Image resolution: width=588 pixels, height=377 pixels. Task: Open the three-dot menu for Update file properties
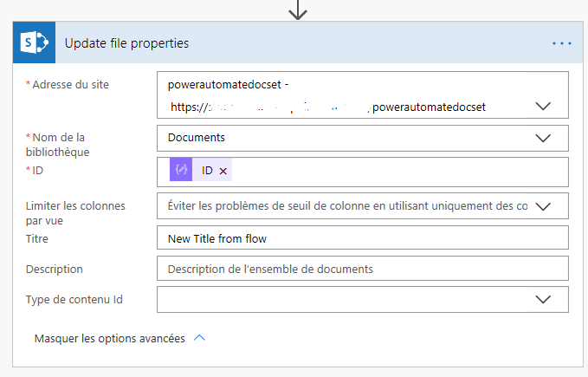click(x=562, y=43)
